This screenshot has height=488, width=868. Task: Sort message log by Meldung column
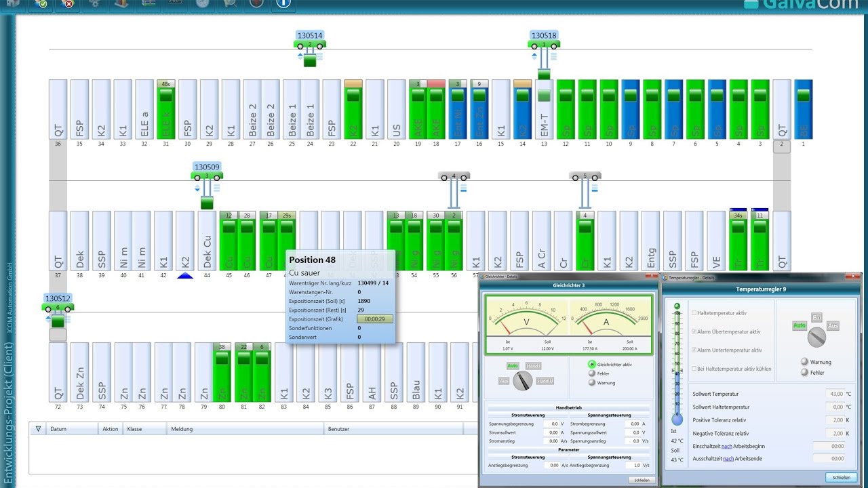[x=246, y=428]
